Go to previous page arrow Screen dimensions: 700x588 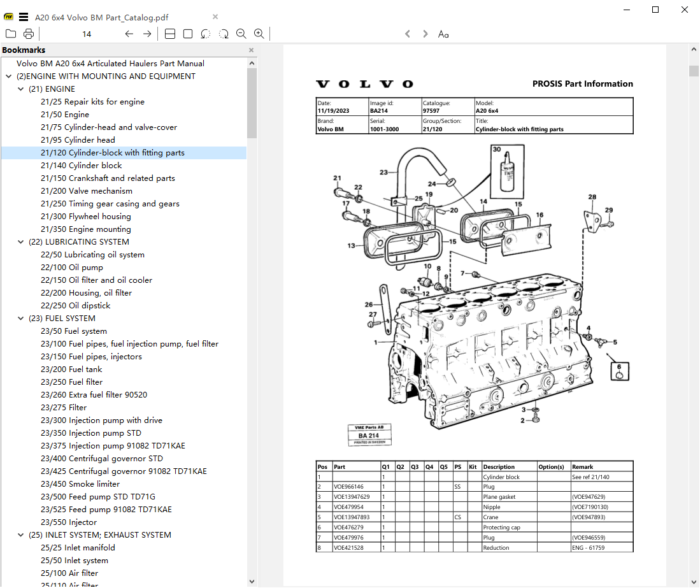click(x=129, y=34)
